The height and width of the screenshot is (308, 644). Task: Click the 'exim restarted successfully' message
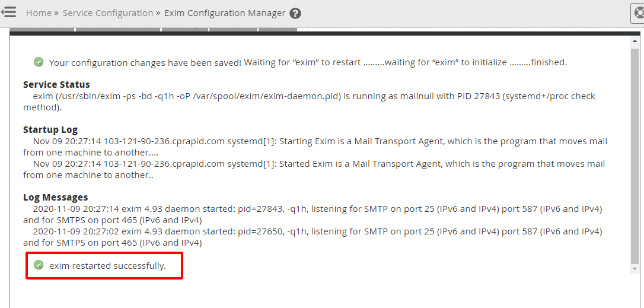click(x=107, y=266)
